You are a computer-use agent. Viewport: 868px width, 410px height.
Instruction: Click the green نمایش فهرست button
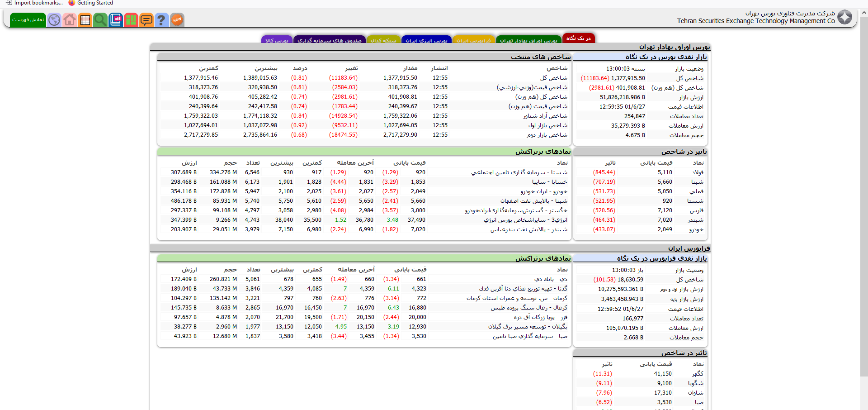[28, 20]
